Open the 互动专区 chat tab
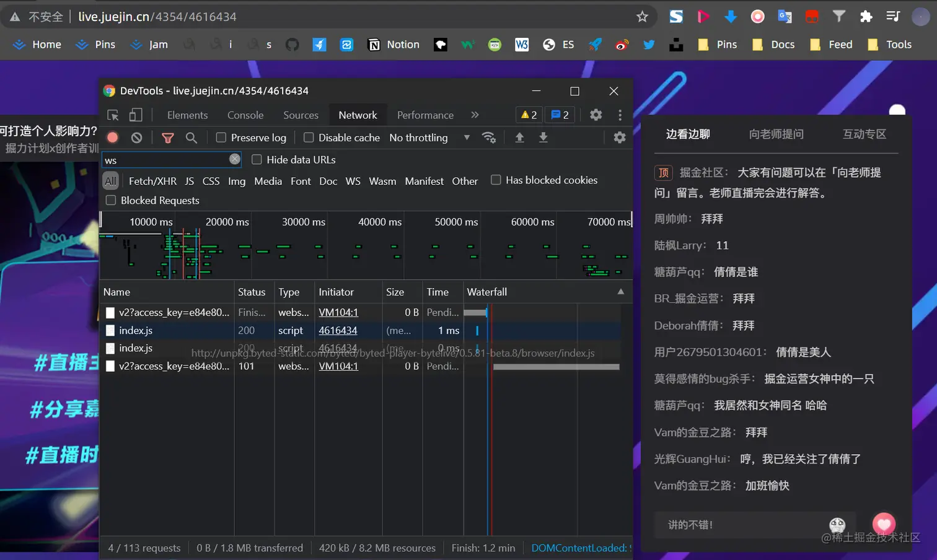Viewport: 937px width, 560px height. [864, 134]
